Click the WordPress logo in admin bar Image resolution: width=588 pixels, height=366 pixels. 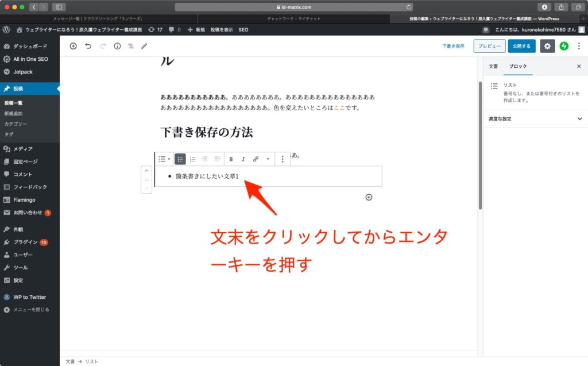pos(6,30)
